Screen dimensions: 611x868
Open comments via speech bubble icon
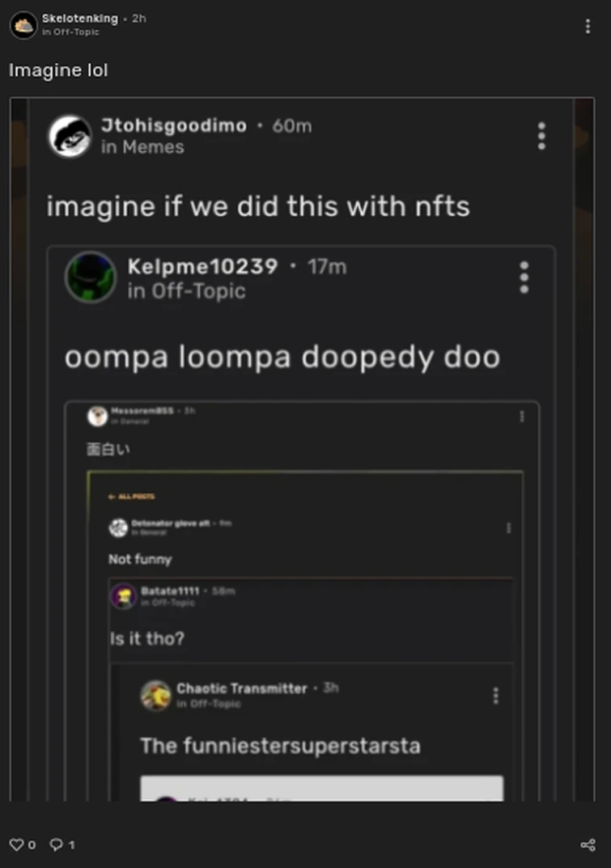point(57,845)
